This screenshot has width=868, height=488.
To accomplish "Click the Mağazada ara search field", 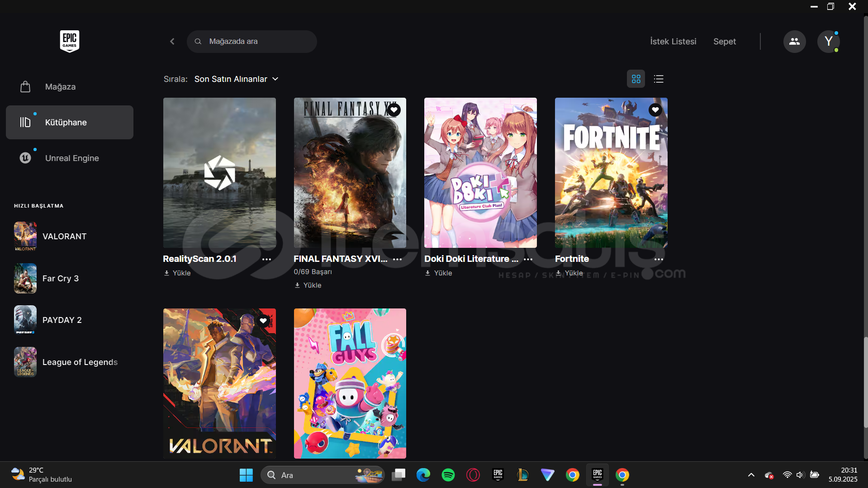I will [252, 42].
